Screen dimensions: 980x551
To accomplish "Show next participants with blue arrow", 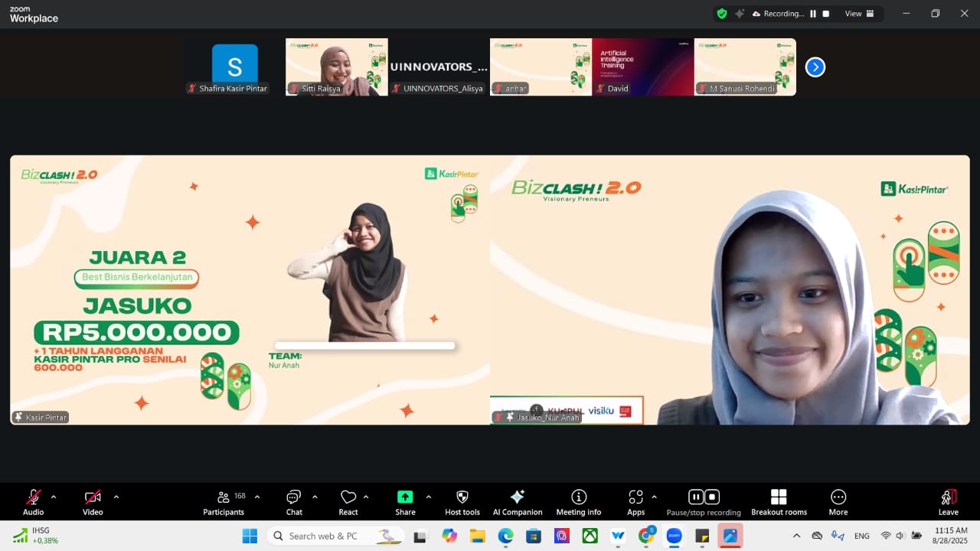I will [815, 67].
